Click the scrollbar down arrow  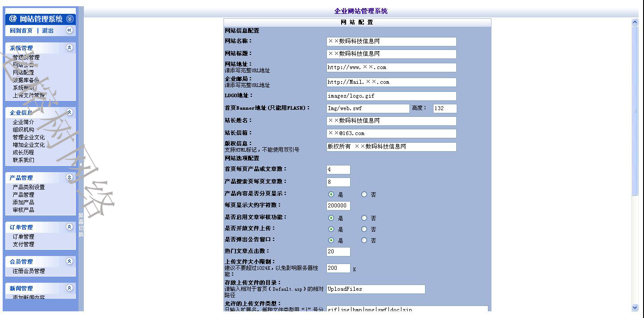(x=635, y=307)
